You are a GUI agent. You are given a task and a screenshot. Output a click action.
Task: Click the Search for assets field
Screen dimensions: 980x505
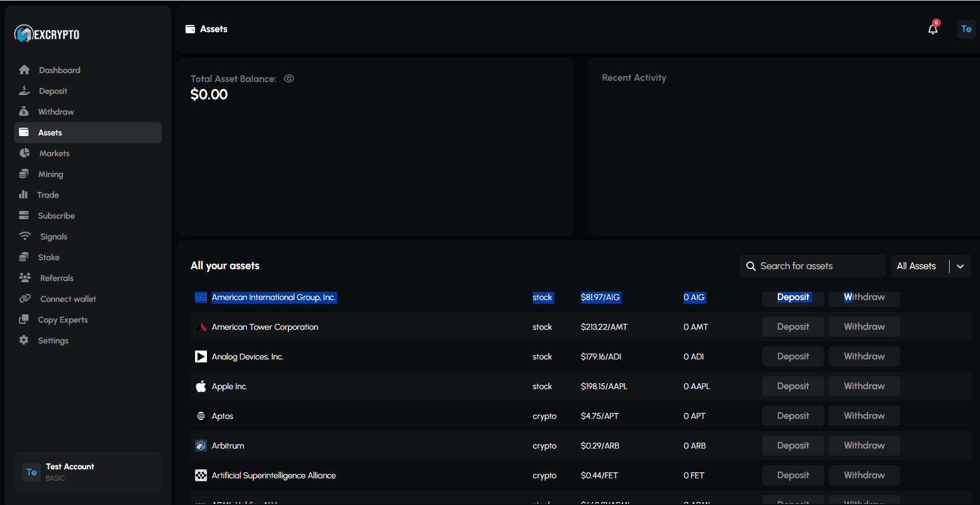click(812, 266)
